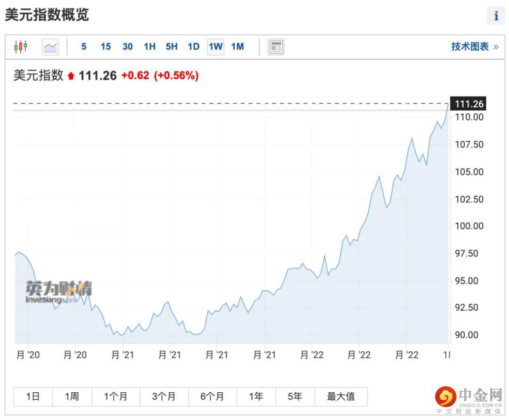This screenshot has width=509, height=420.
Task: Click the (+0.56%) percent change
Action: click(x=176, y=75)
